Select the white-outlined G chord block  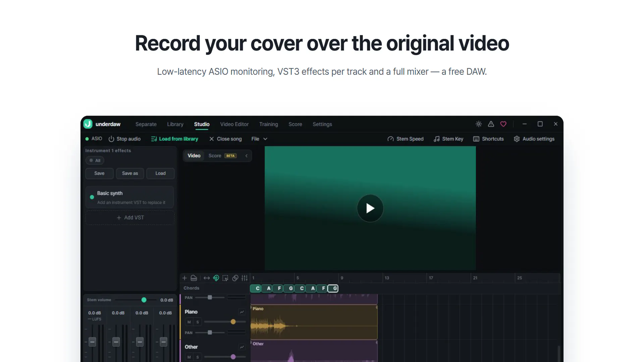tap(333, 288)
